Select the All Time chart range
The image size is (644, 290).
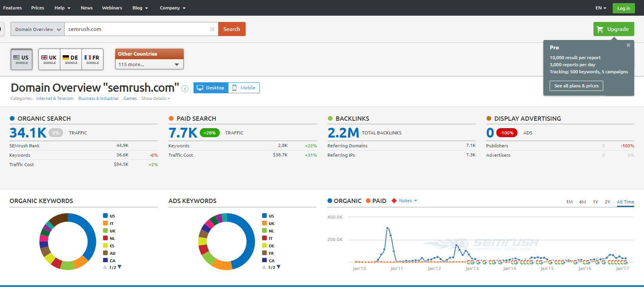626,202
